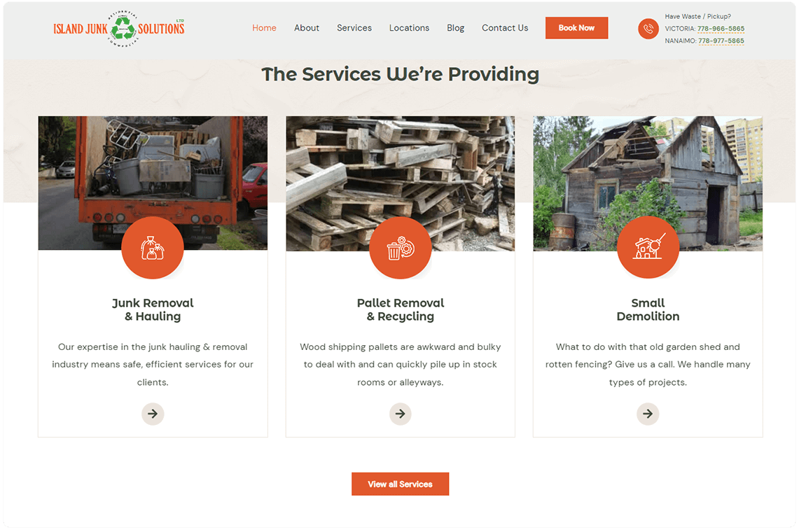Click the trash bin gear circle icon

point(401,248)
